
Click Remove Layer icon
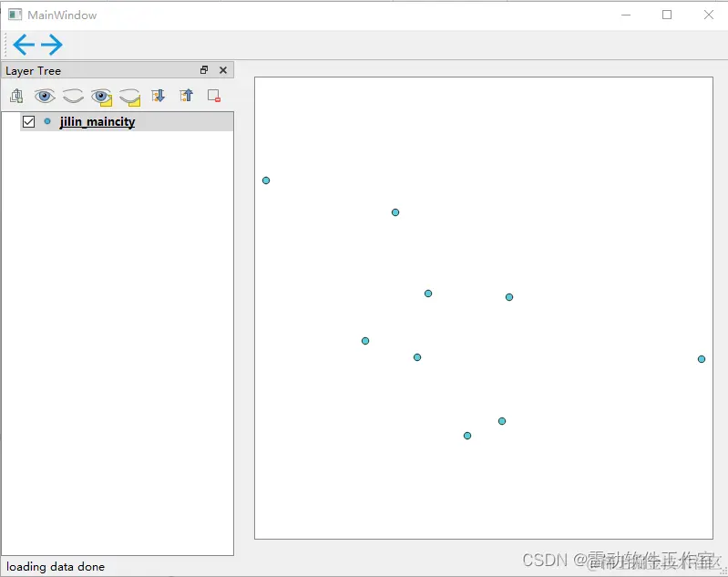click(214, 96)
